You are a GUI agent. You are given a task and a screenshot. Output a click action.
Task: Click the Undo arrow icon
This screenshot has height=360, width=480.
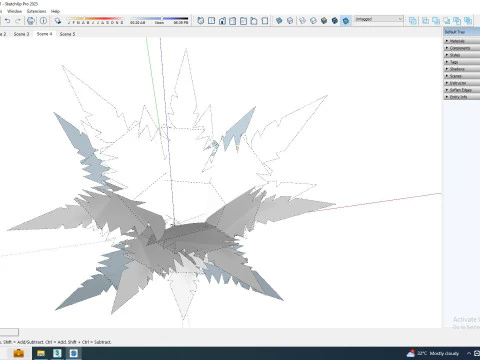[x=7, y=21]
